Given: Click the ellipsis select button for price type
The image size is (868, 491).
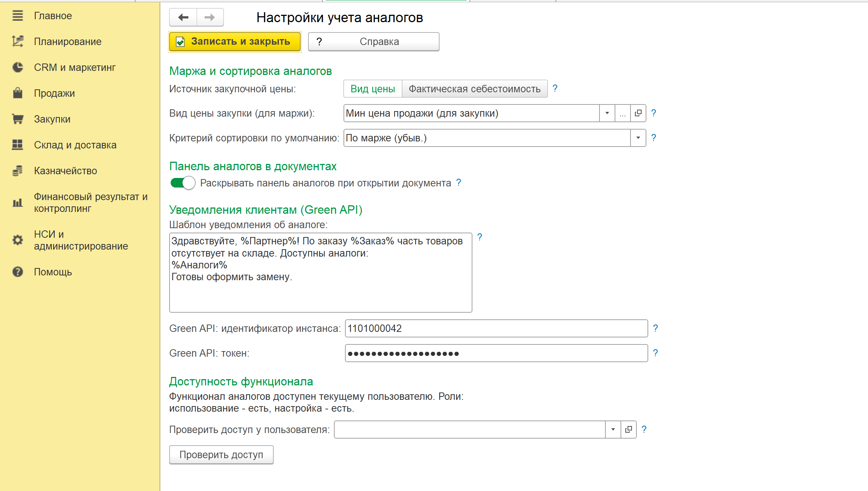Looking at the screenshot, I should pyautogui.click(x=623, y=113).
